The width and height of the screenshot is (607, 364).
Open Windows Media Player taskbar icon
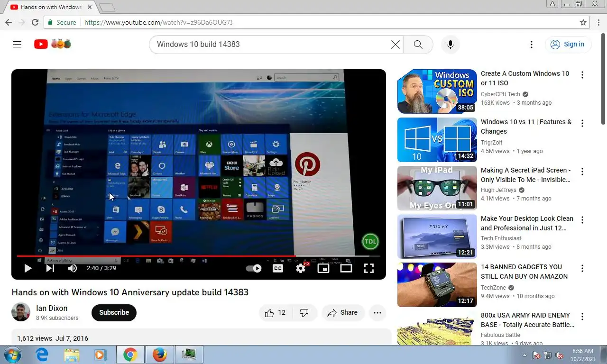[100, 355]
